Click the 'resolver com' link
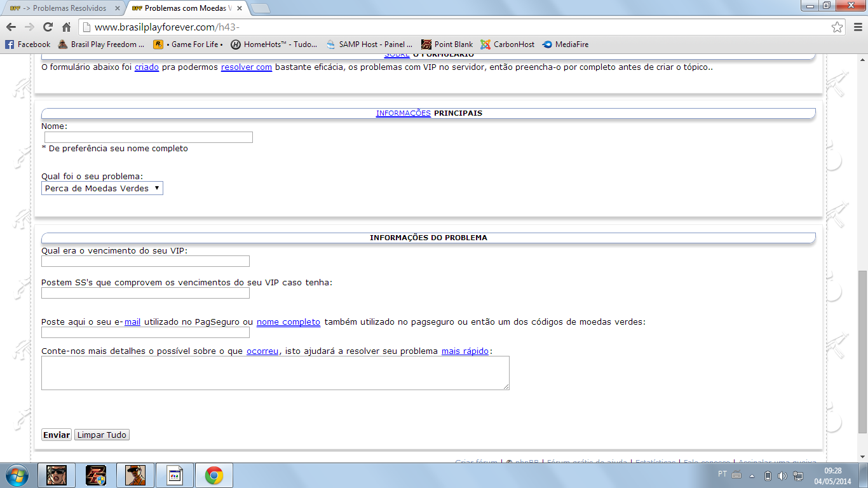The width and height of the screenshot is (868, 488). pyautogui.click(x=247, y=67)
